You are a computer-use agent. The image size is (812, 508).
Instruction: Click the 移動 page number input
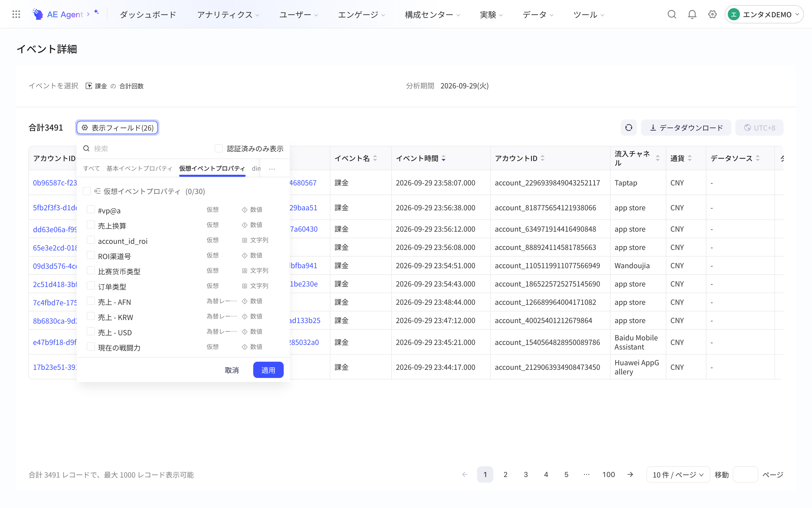[x=745, y=474]
